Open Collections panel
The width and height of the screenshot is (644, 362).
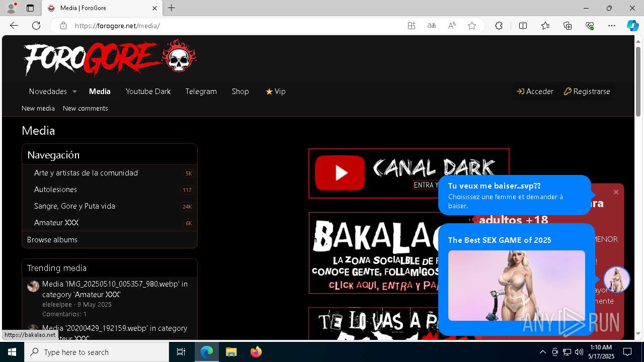tap(568, 26)
